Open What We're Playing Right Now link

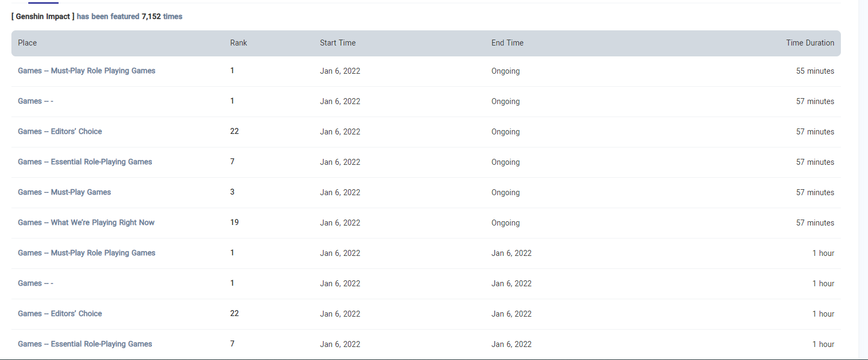coord(86,222)
